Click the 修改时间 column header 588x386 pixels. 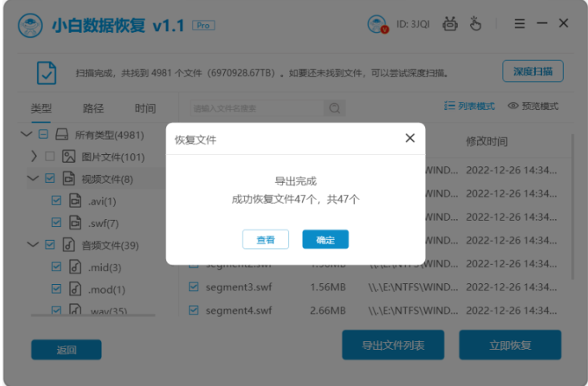486,142
